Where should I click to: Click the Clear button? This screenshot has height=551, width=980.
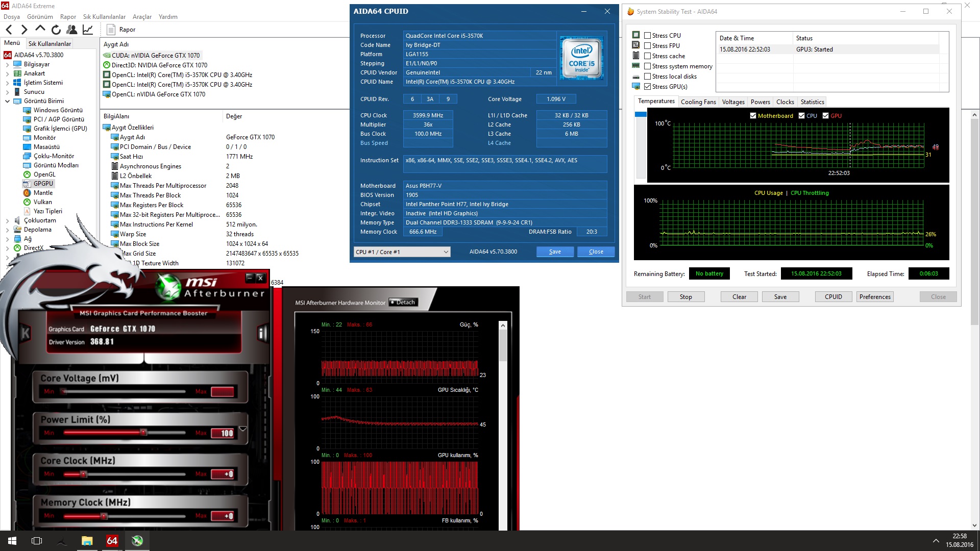(739, 297)
